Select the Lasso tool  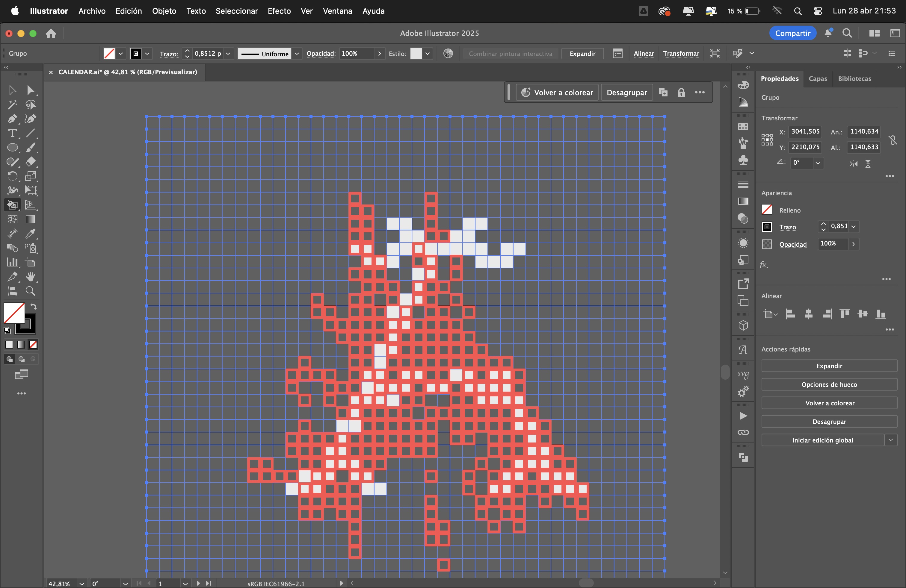point(31,104)
